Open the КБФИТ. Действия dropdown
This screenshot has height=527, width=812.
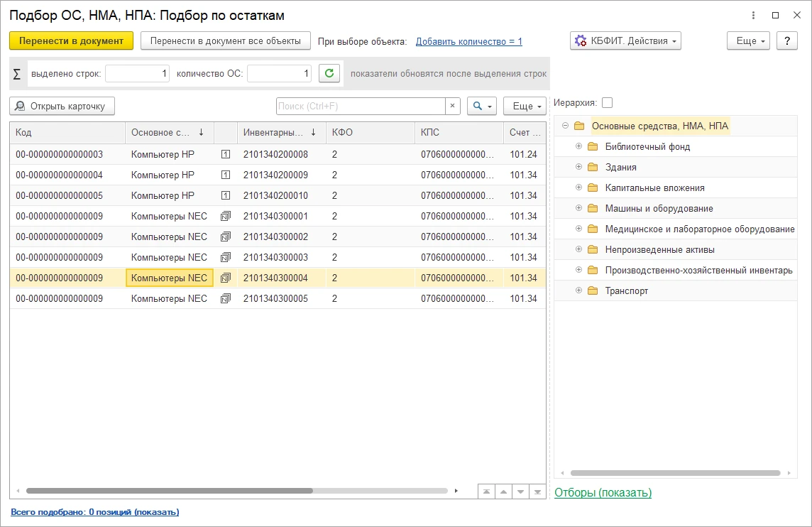(x=625, y=41)
